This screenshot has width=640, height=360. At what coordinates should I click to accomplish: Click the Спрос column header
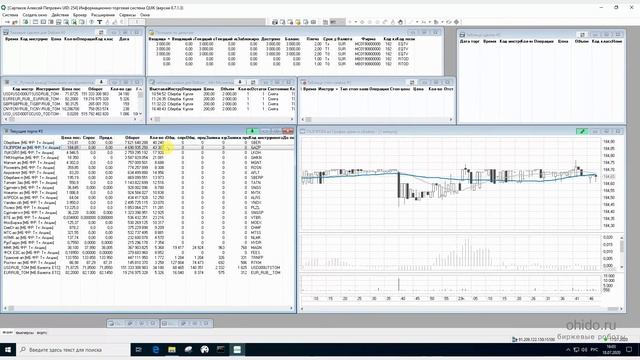tap(89, 138)
